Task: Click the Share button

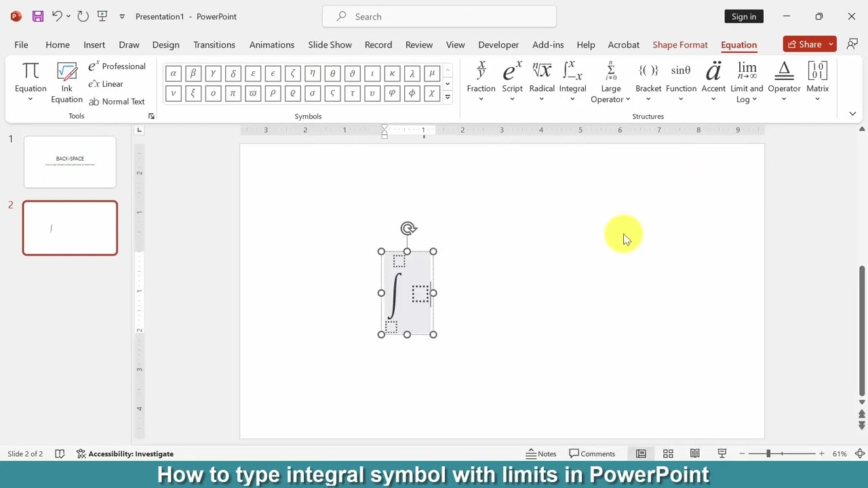Action: tap(805, 44)
